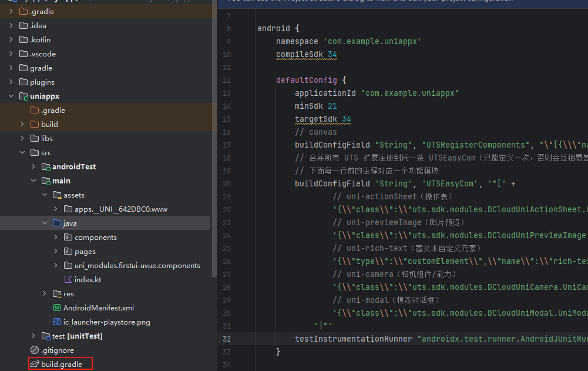
Task: Expand the libs folder
Action: coord(22,138)
